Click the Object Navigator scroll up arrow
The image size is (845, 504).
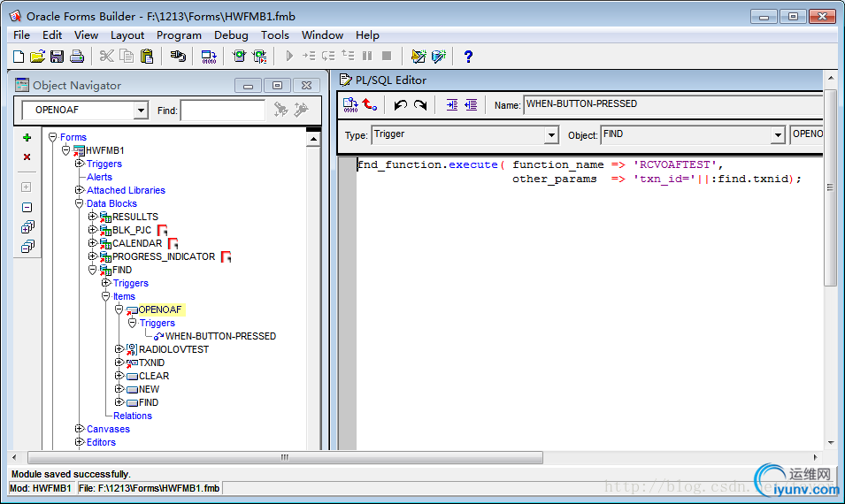coord(313,140)
